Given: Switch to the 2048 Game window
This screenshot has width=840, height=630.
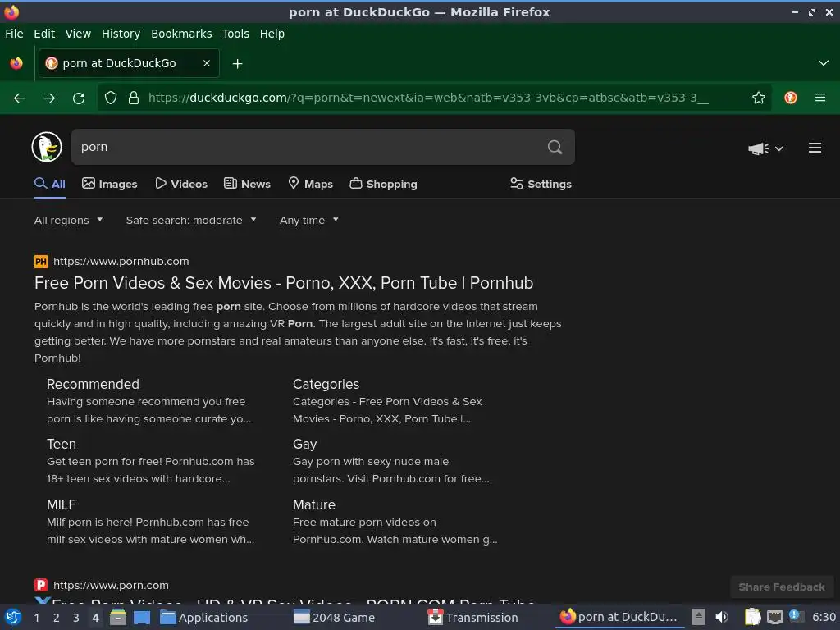Looking at the screenshot, I should click(335, 617).
